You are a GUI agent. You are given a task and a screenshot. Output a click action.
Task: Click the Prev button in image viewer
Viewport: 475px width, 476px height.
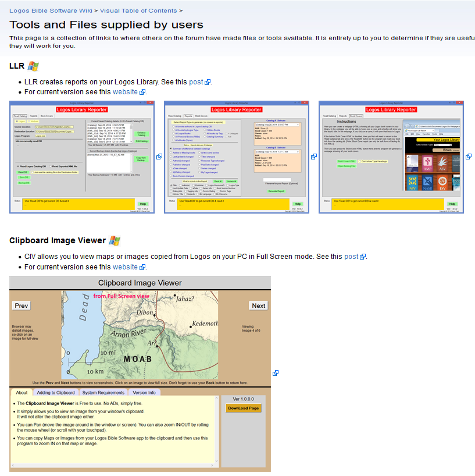click(x=22, y=306)
